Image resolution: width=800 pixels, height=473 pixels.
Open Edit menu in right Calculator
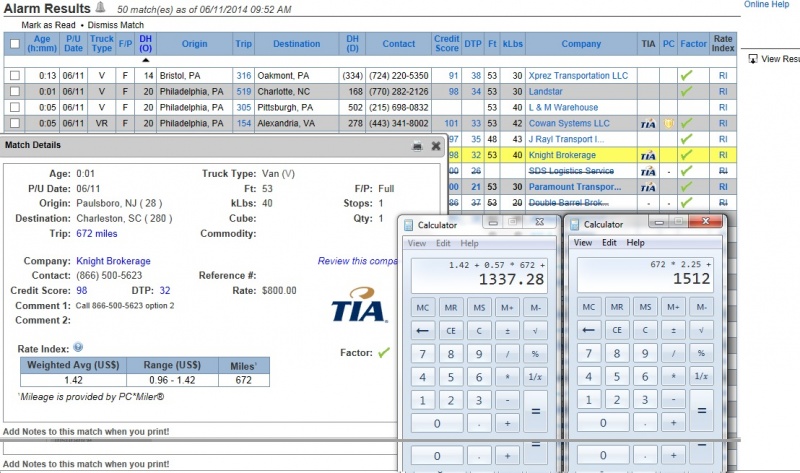pos(609,243)
